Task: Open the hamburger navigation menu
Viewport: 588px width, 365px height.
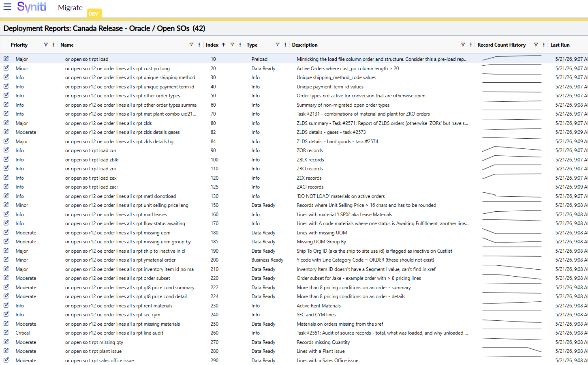Action: click(x=7, y=7)
